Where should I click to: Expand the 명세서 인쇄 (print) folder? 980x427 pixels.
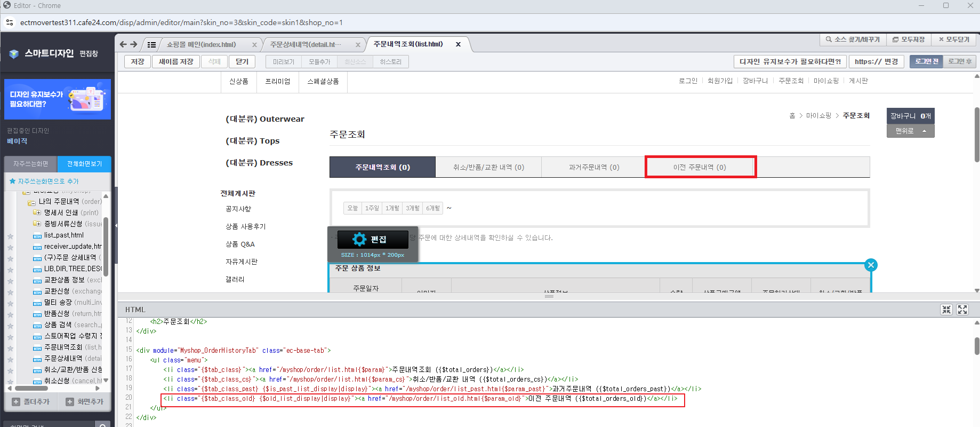point(37,212)
